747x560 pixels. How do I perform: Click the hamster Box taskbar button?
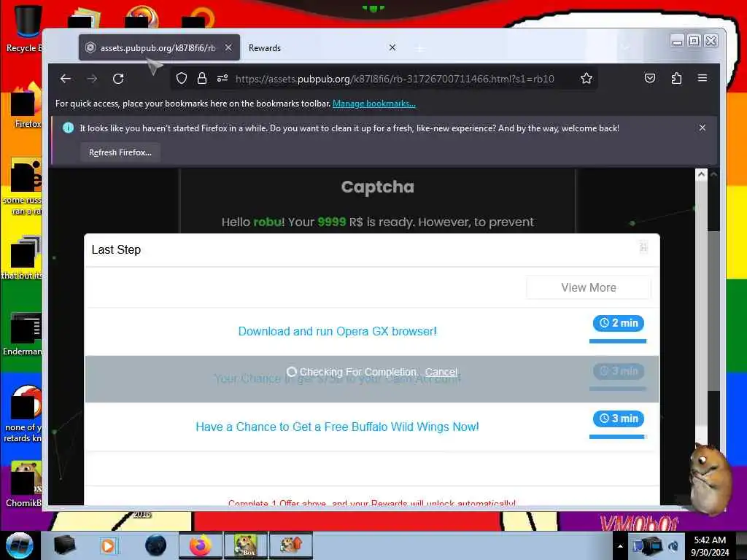point(245,545)
